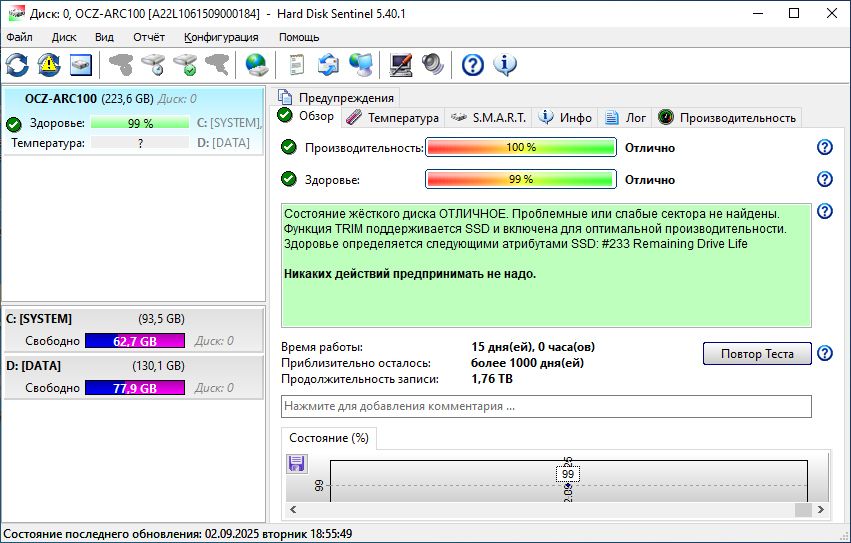The image size is (851, 543).
Task: Click the '15 дня(ей), 0 часа(ов)' value
Action: click(533, 347)
